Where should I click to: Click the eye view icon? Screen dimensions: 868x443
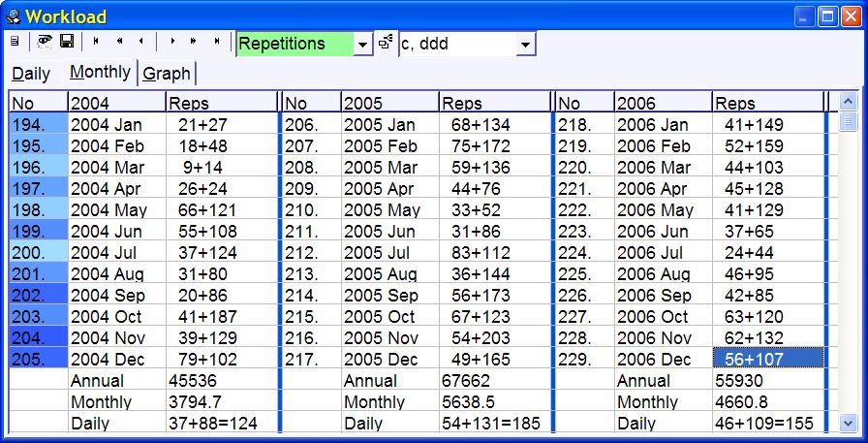click(45, 41)
